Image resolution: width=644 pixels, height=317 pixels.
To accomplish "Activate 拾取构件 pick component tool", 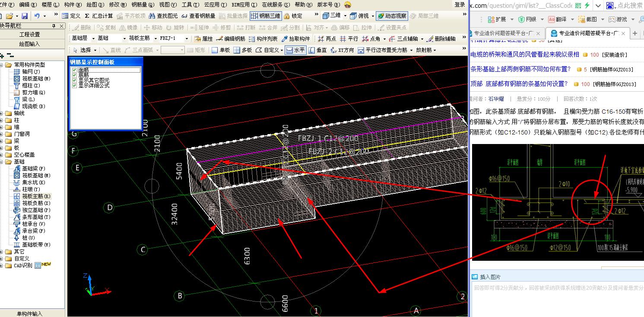I will point(296,39).
